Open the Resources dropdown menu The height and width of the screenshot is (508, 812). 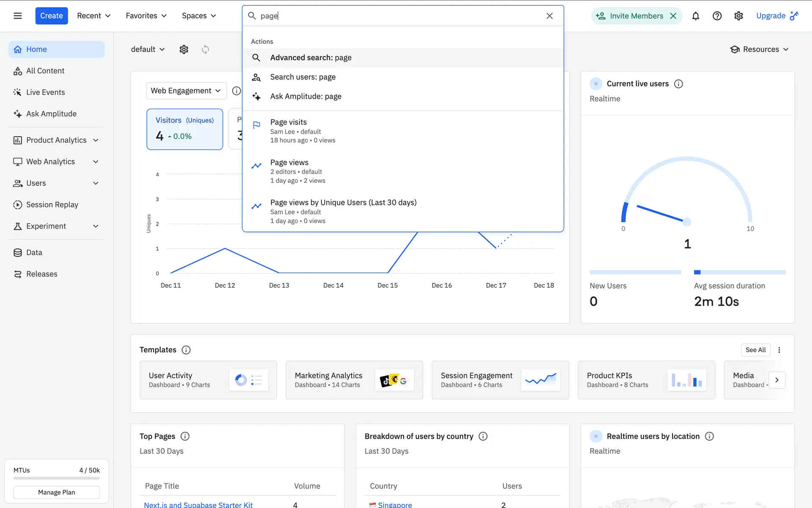(x=760, y=50)
